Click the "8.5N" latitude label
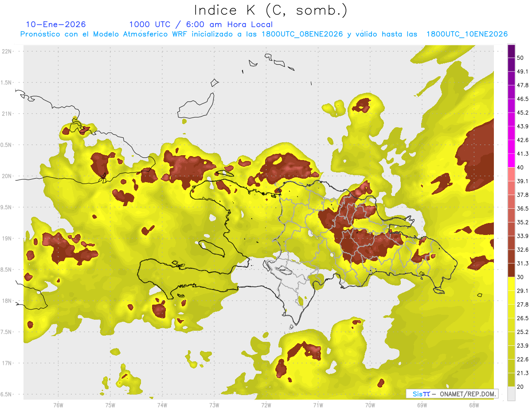The height and width of the screenshot is (411, 532). tap(7, 270)
